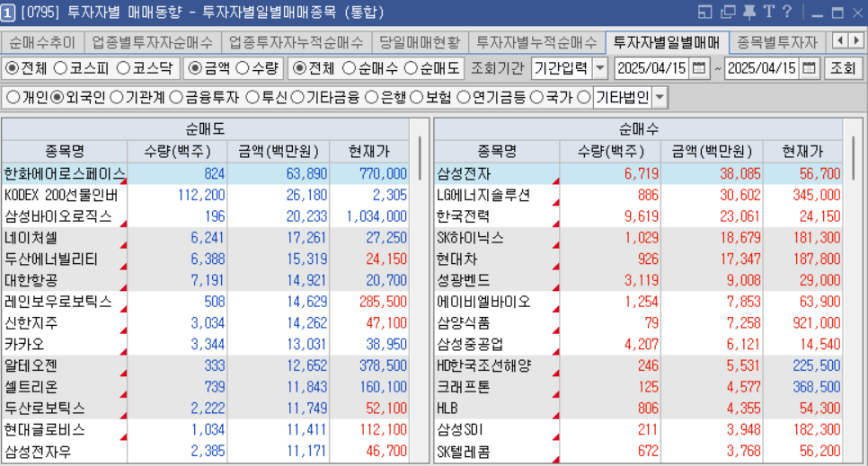Click 삼성전자우 stock row

click(206, 452)
